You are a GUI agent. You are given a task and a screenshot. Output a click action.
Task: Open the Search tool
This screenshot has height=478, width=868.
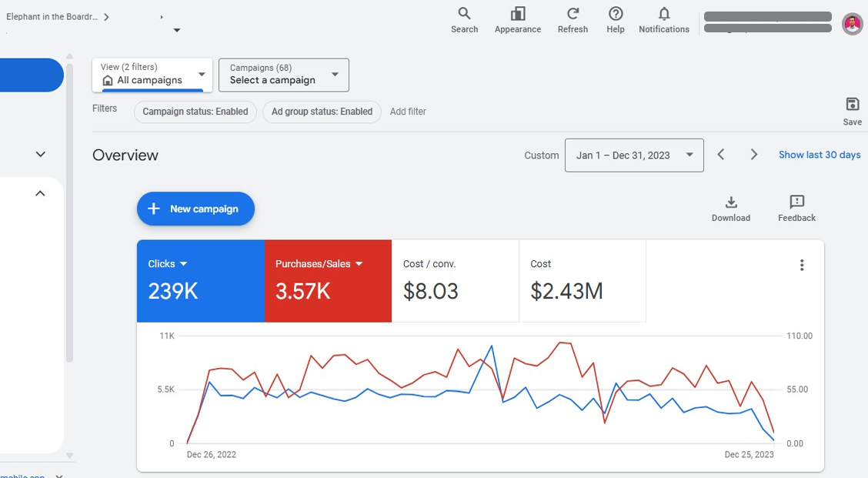(464, 20)
